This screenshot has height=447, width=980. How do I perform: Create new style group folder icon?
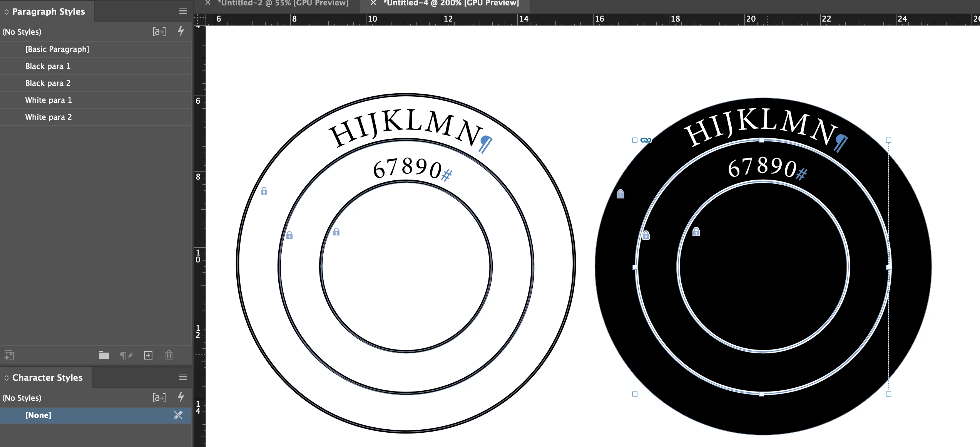(x=104, y=355)
